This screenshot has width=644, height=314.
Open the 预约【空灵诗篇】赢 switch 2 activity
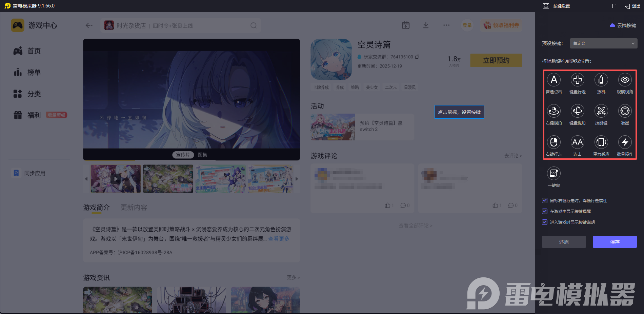[362, 127]
